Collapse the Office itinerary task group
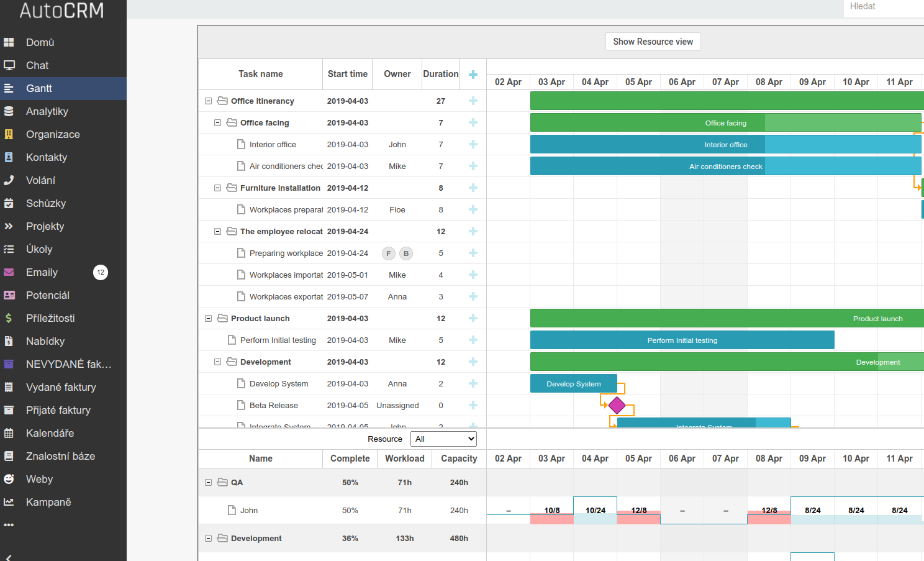 tap(209, 101)
